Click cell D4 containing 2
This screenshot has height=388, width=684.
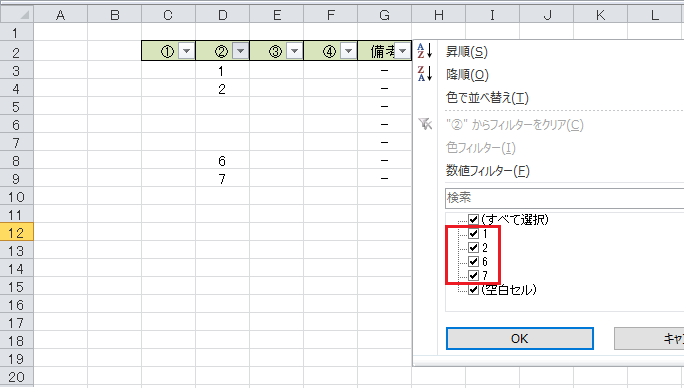click(x=222, y=89)
